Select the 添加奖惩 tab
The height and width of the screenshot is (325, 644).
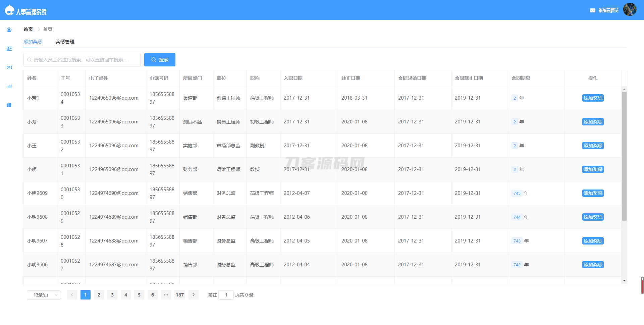33,41
